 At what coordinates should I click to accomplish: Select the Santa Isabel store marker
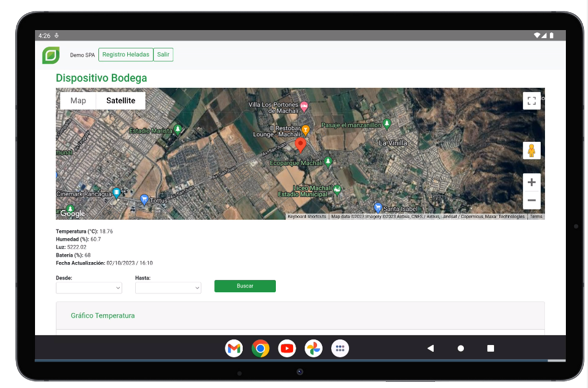pos(378,207)
